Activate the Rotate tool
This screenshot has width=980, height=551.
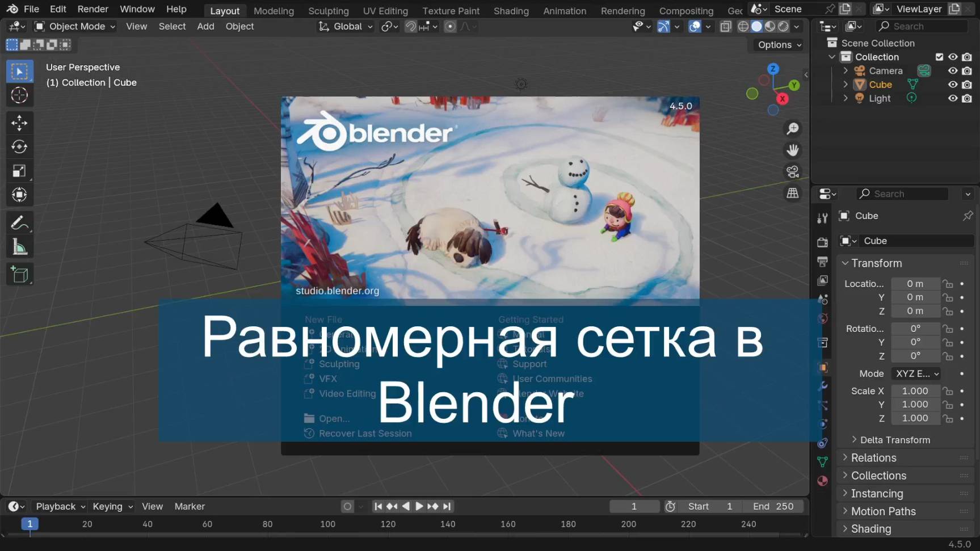click(19, 146)
